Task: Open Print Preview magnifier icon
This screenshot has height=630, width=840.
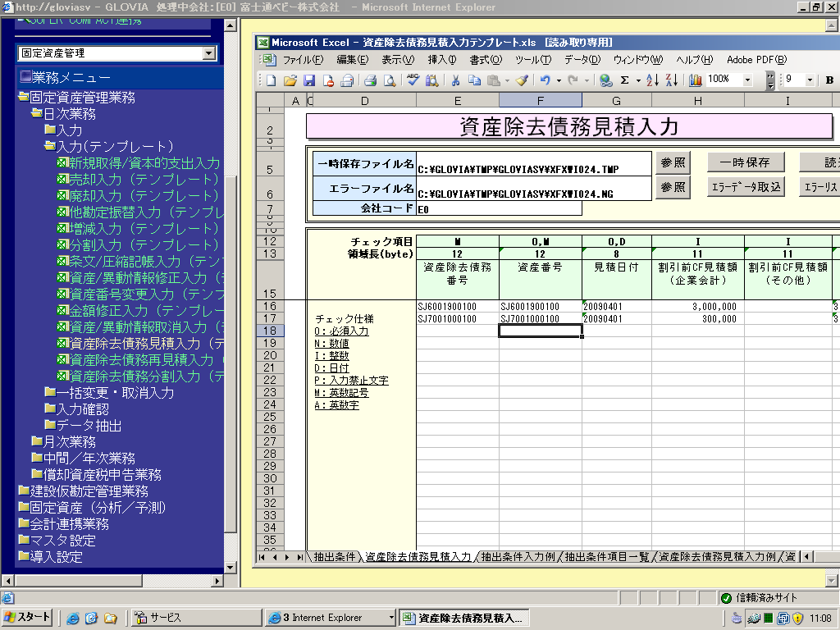Action: 390,80
